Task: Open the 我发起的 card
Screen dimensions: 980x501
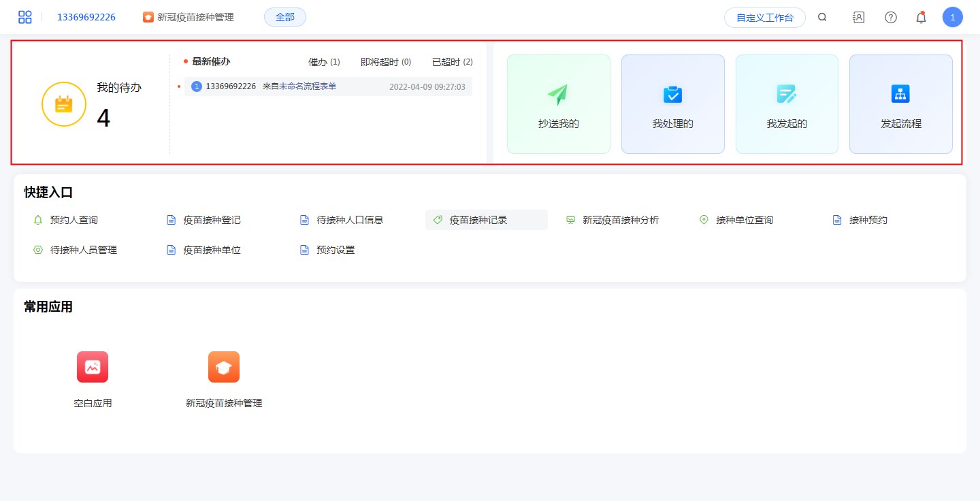Action: [x=787, y=104]
